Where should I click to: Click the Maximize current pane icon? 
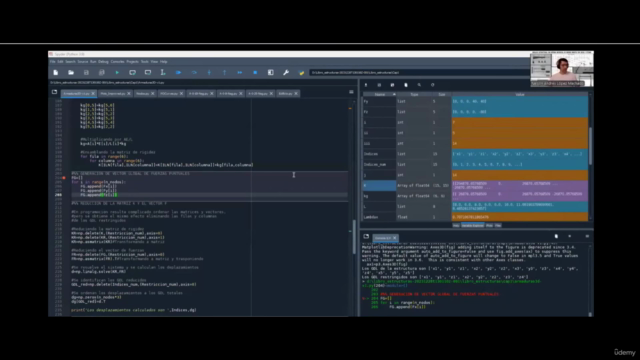[x=271, y=73]
